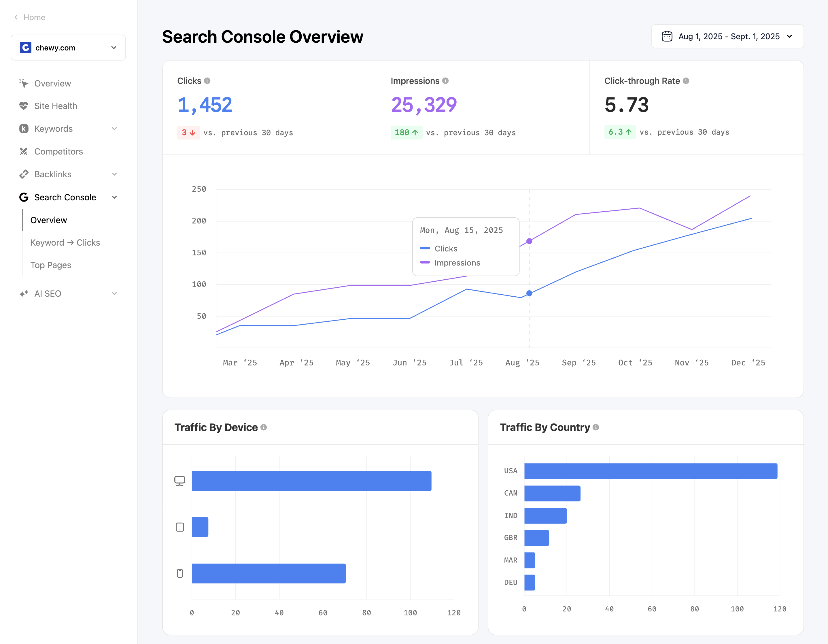Click the Clicks info icon
Image resolution: width=828 pixels, height=644 pixels.
207,81
